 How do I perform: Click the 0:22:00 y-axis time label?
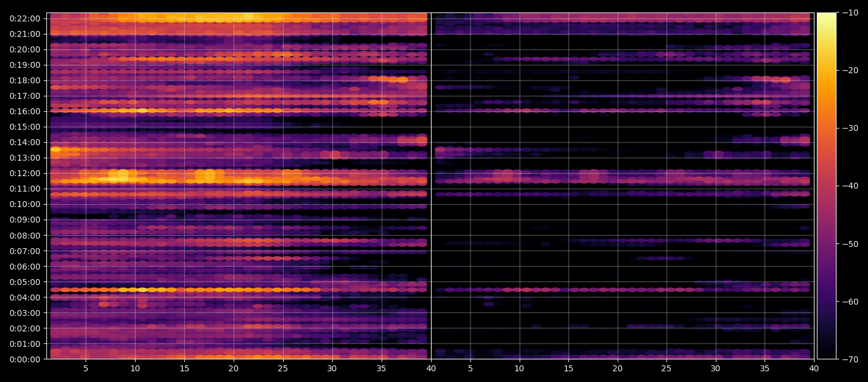tap(25, 18)
